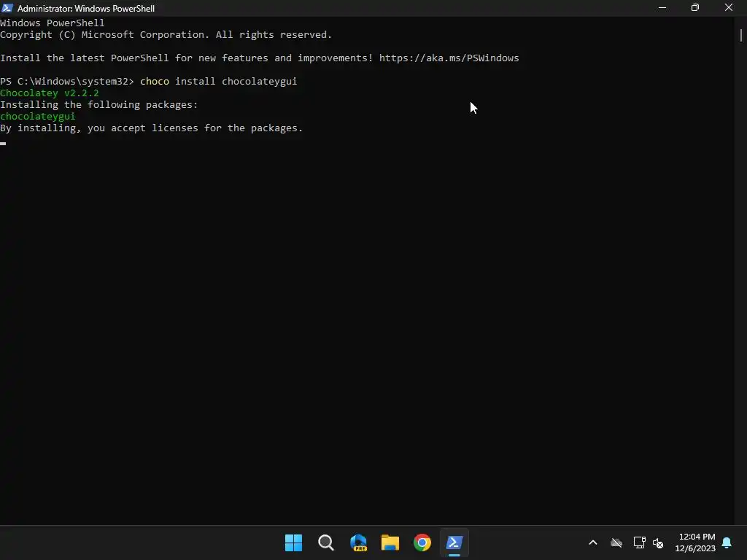Viewport: 747px width, 560px height.
Task: Show hidden system tray icons
Action: coord(593,542)
